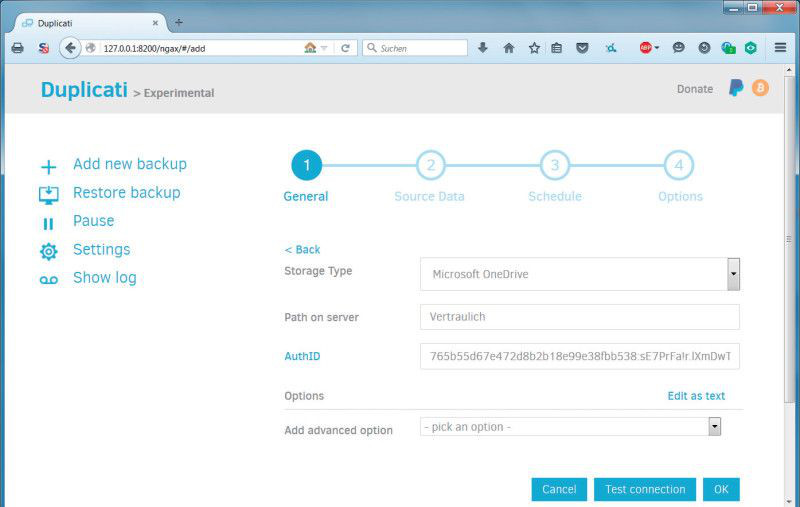Click the PayPal donate icon
Viewport: 800px width, 507px height.
(x=736, y=88)
